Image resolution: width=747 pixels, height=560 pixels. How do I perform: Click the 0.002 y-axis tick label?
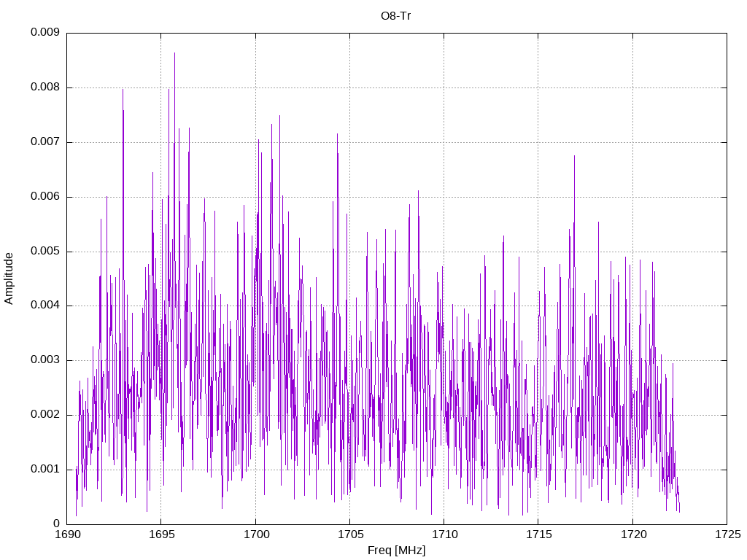(45, 414)
